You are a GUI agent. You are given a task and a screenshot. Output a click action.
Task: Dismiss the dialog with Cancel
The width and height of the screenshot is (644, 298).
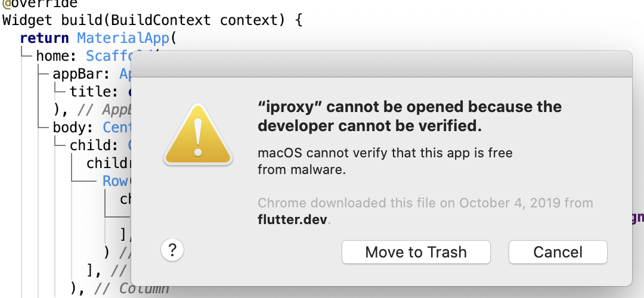(x=558, y=252)
